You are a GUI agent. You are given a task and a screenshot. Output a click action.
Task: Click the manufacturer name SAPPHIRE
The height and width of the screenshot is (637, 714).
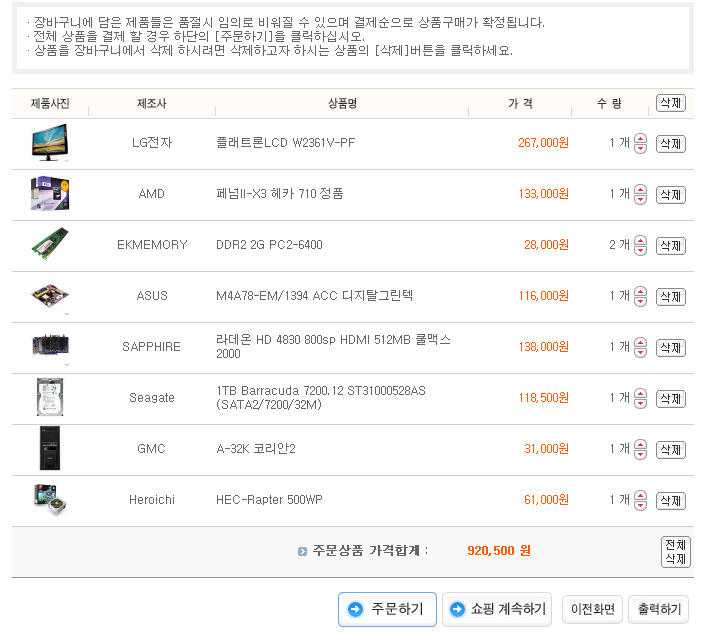(152, 347)
